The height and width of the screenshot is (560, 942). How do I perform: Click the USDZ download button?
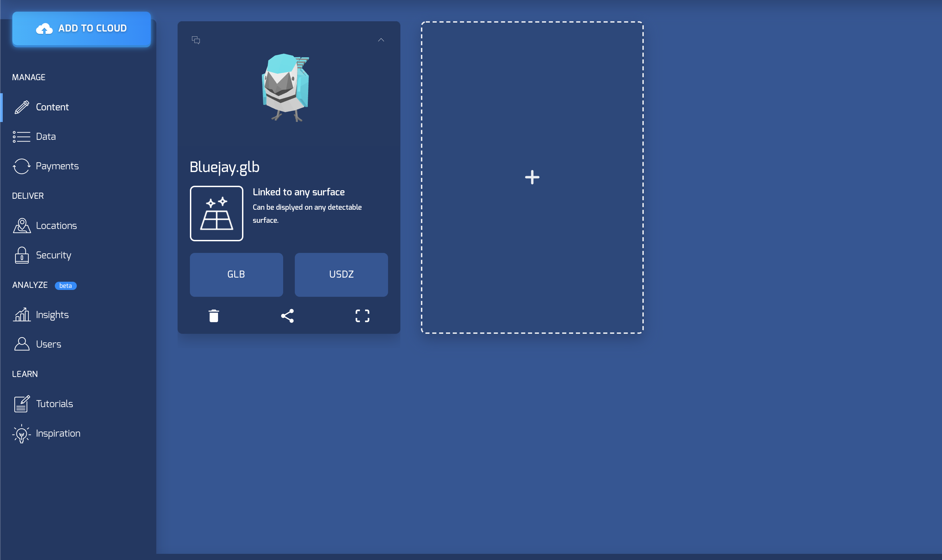341,274
